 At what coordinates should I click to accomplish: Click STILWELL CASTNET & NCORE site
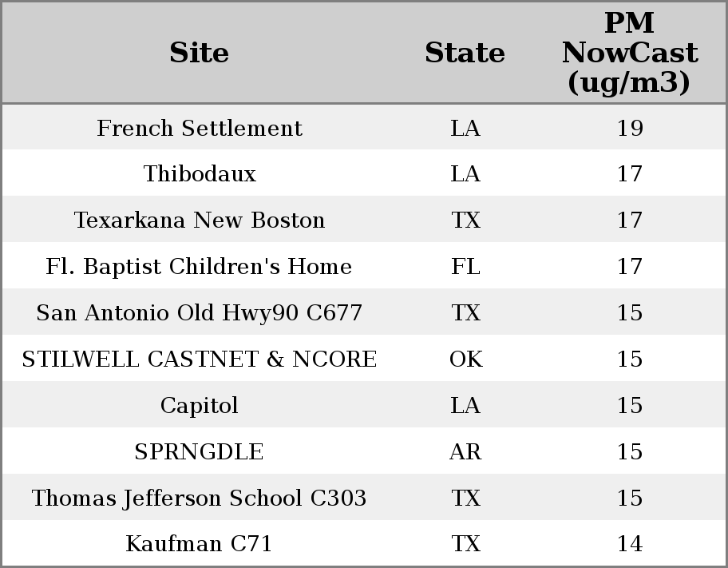200,359
